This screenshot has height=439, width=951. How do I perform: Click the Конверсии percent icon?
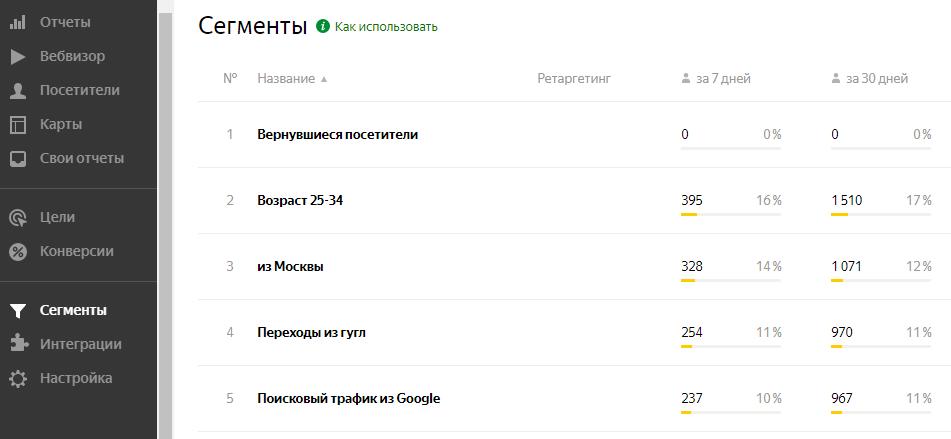pyautogui.click(x=18, y=252)
